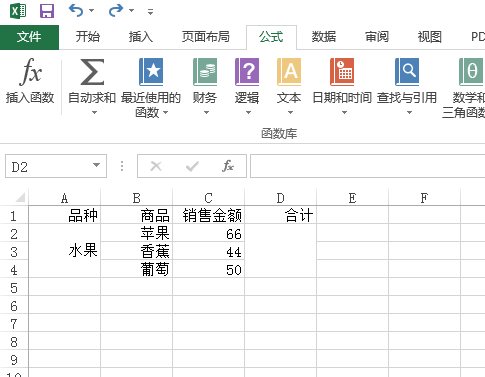Click merged cell containing 水果
The width and height of the screenshot is (485, 377).
point(65,251)
